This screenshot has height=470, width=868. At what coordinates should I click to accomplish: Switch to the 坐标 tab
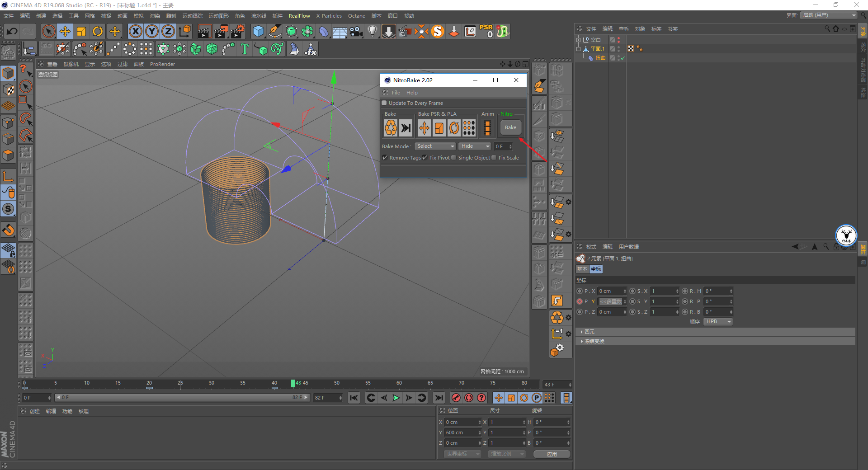click(596, 269)
